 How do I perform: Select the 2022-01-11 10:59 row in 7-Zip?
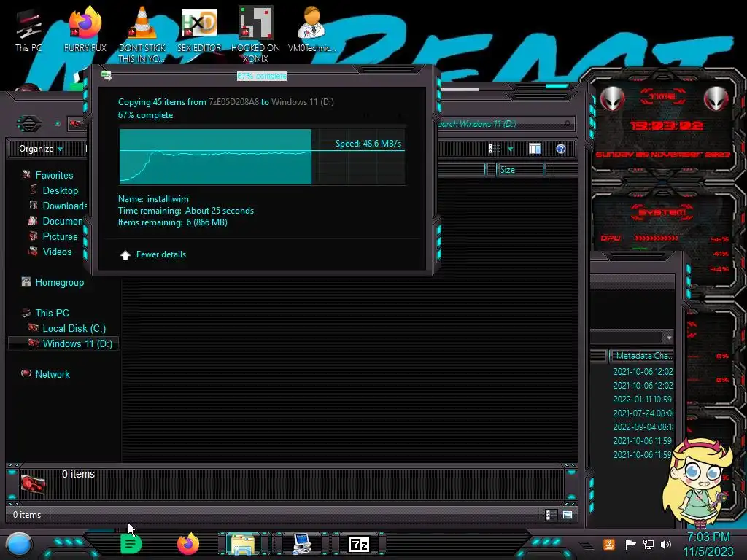click(642, 399)
